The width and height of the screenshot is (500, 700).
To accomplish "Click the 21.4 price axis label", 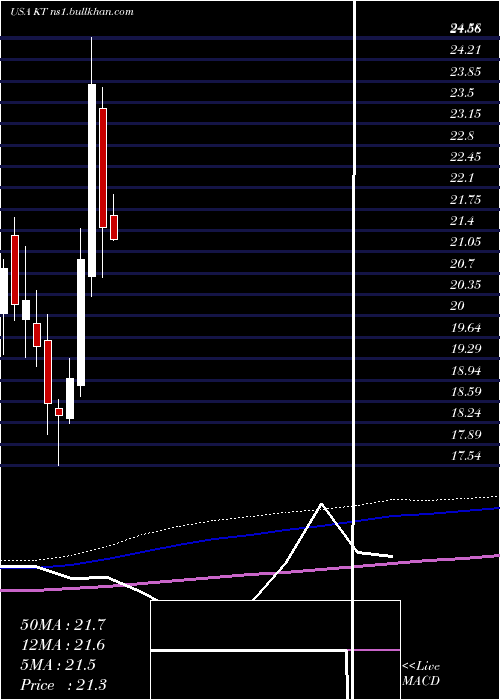I will [x=462, y=221].
